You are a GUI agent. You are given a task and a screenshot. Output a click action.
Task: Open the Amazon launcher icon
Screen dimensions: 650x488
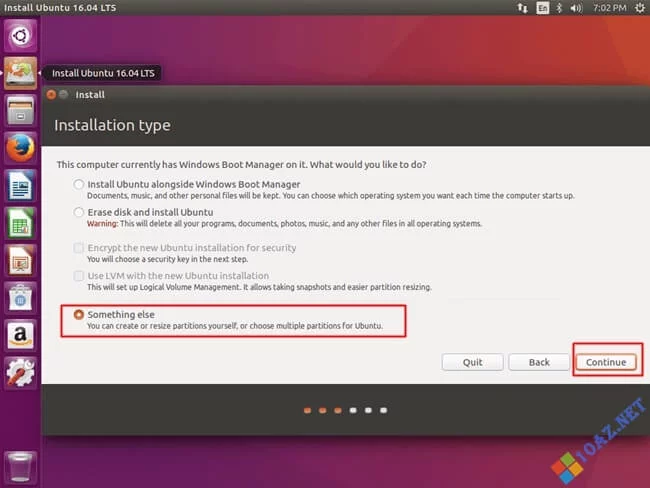tap(20, 335)
